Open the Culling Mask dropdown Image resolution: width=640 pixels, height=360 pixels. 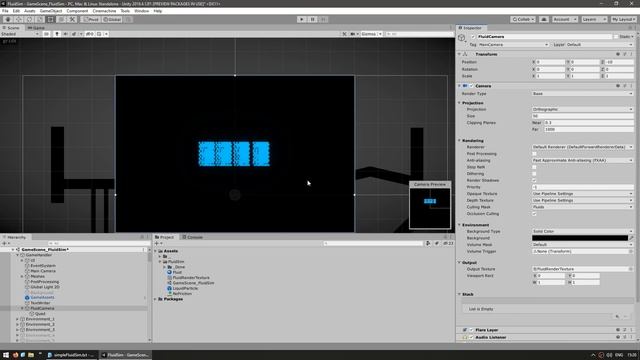coord(582,207)
